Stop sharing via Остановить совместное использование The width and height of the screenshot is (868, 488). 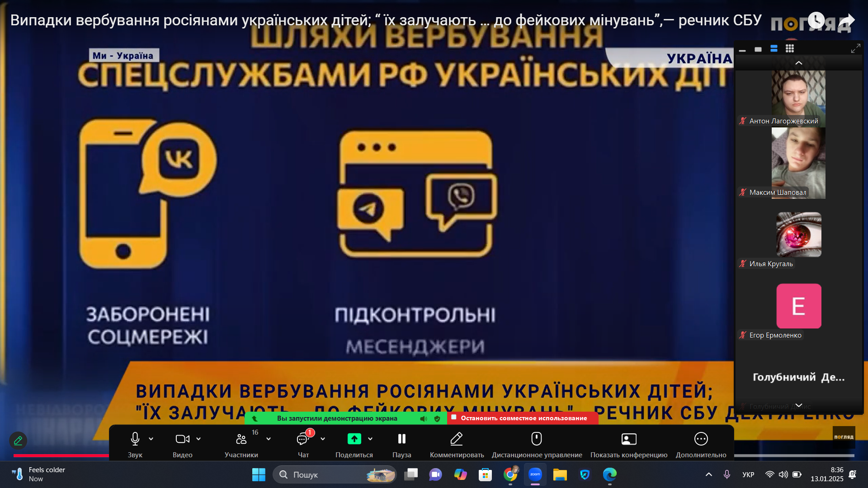(523, 418)
